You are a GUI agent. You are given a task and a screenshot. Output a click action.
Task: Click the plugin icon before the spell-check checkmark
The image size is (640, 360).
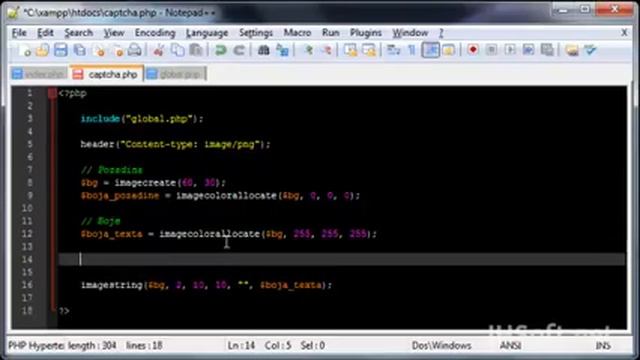click(572, 50)
